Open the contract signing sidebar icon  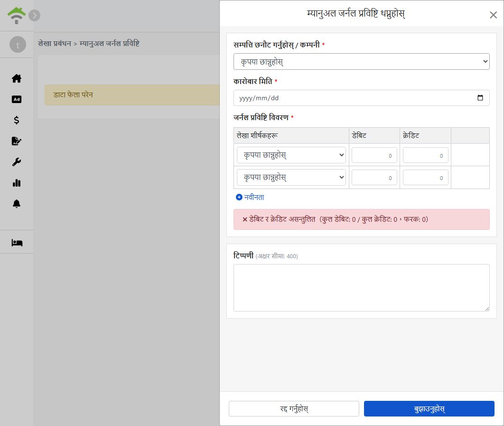pyautogui.click(x=17, y=141)
